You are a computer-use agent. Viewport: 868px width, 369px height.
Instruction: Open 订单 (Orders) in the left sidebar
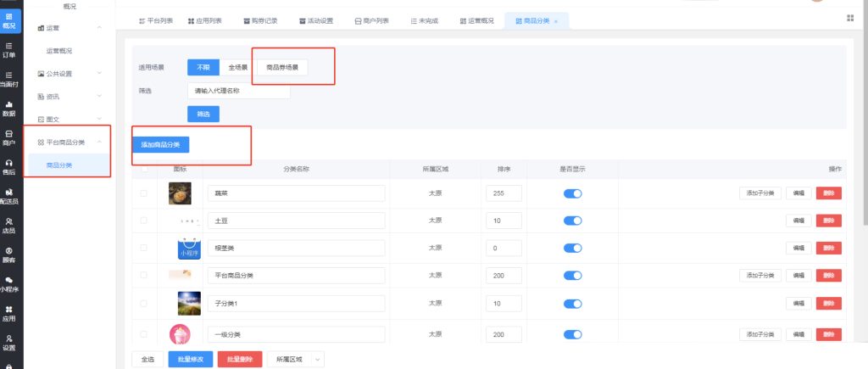9,50
